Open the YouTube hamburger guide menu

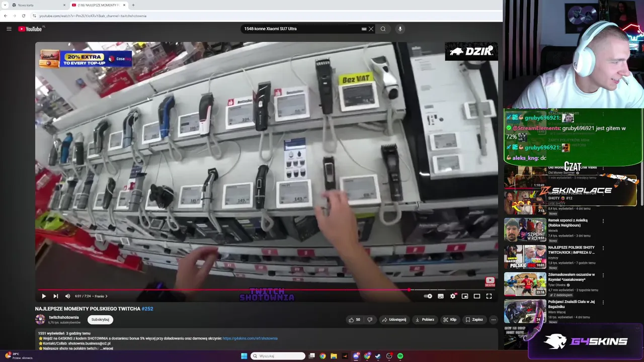point(9,29)
